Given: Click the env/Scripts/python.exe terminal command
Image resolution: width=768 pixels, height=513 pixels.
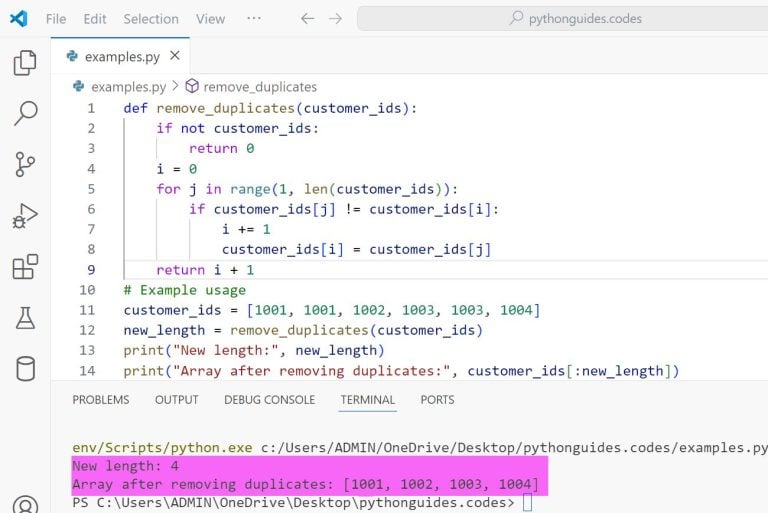Looking at the screenshot, I should pyautogui.click(x=162, y=447).
